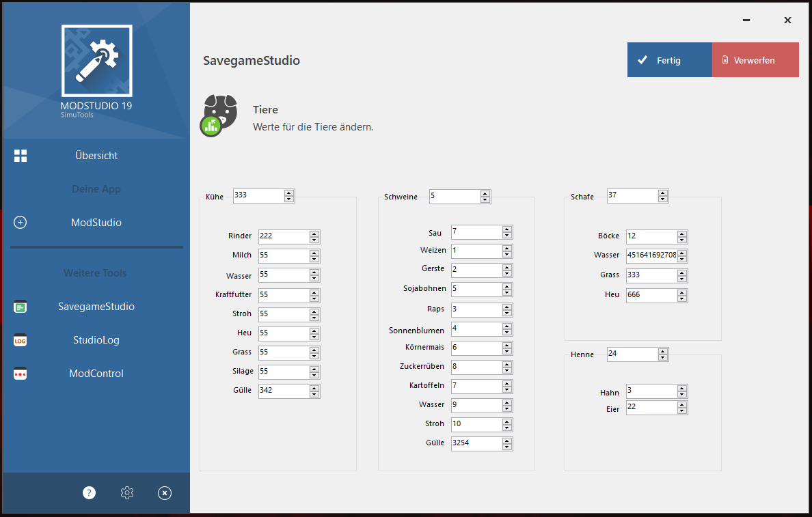Open SavegameStudio via its sidebar icon
Screen dimensions: 812x517
(21, 307)
